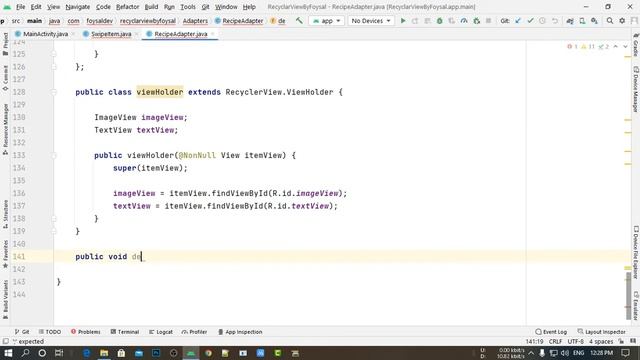
Task: Click Apply Code Changes icon
Action: tap(427, 20)
